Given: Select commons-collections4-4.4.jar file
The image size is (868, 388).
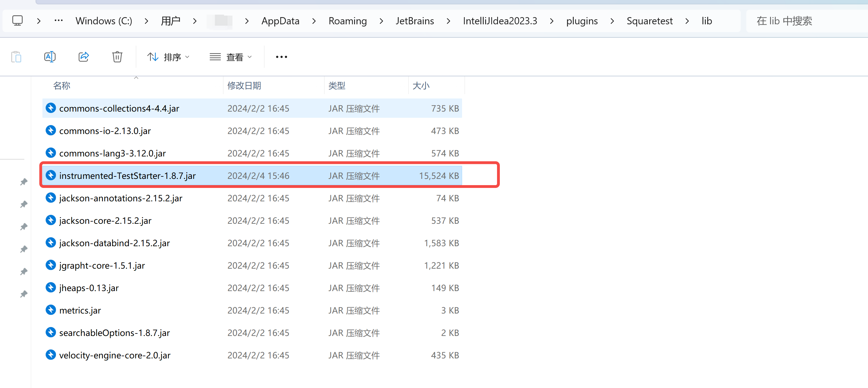Looking at the screenshot, I should click(x=252, y=108).
